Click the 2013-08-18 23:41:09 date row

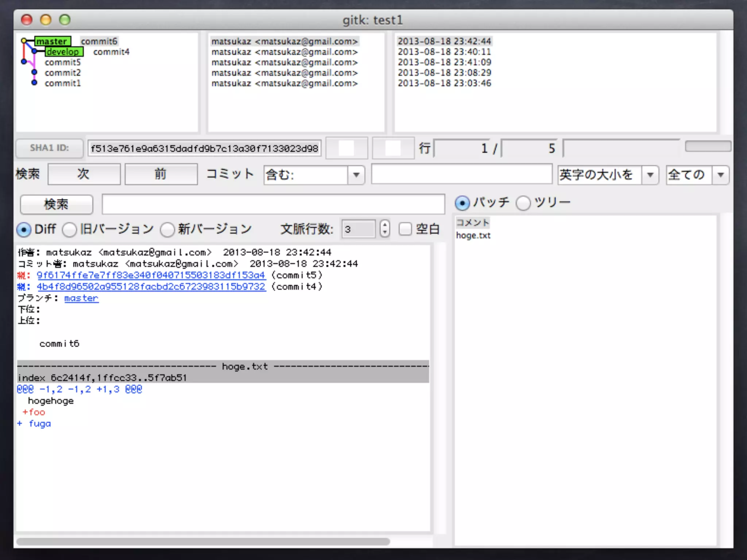coord(444,62)
